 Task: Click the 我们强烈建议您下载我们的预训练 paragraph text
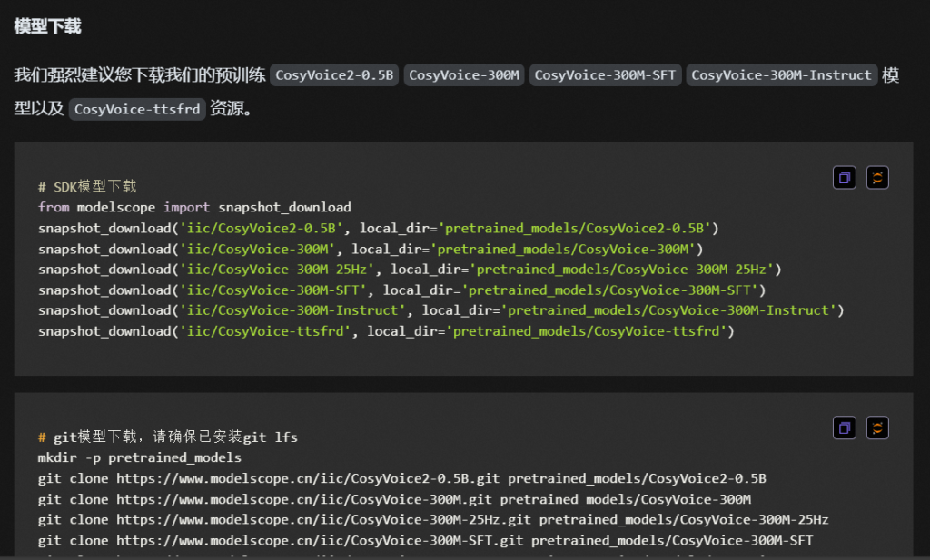click(140, 75)
